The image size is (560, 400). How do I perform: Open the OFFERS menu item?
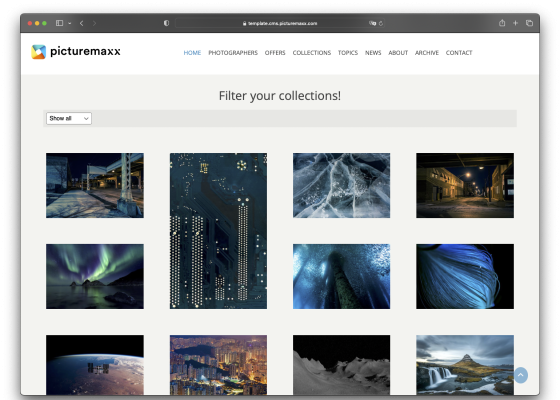(x=275, y=53)
